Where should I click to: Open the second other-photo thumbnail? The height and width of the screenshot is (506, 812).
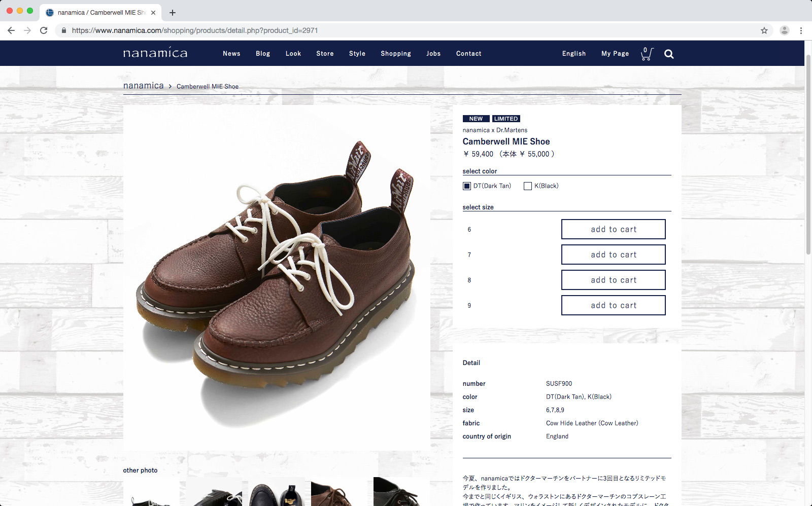click(214, 492)
